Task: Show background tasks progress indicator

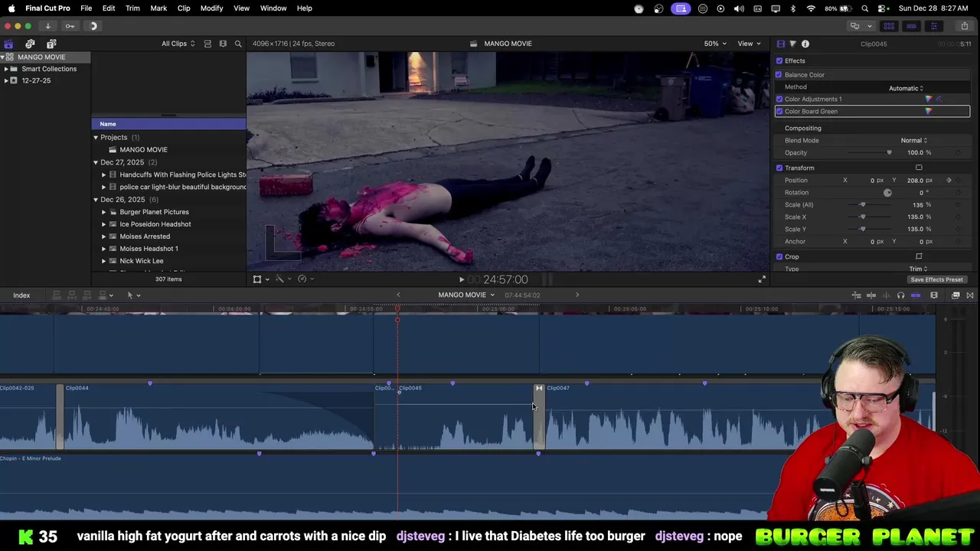Action: [93, 26]
